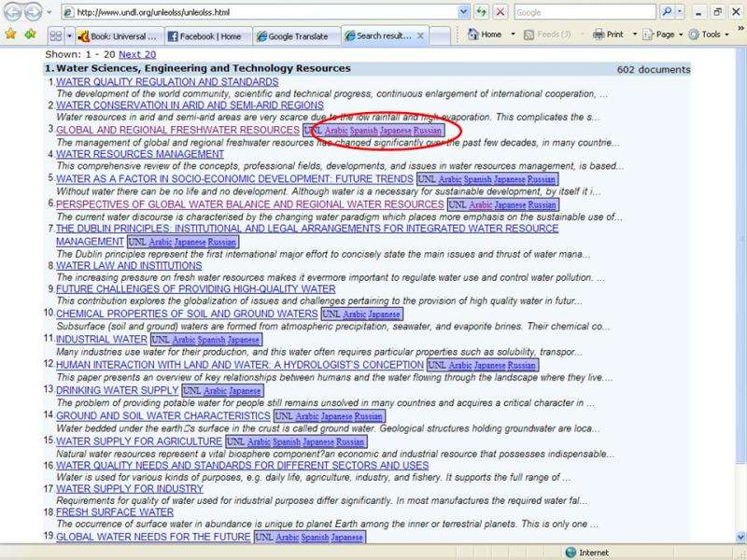Open Favorites Center star icon

(10, 35)
